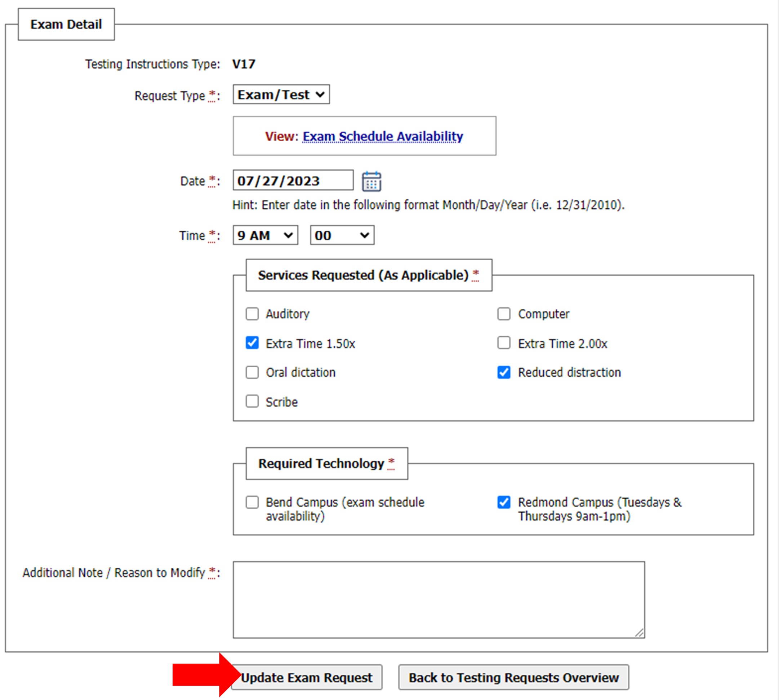
Task: Uncheck the Redmond Campus checkbox
Action: (x=504, y=502)
